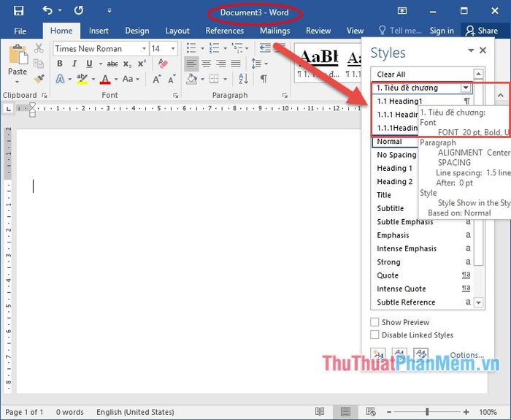Click the Sort A-Z icon

(x=243, y=79)
